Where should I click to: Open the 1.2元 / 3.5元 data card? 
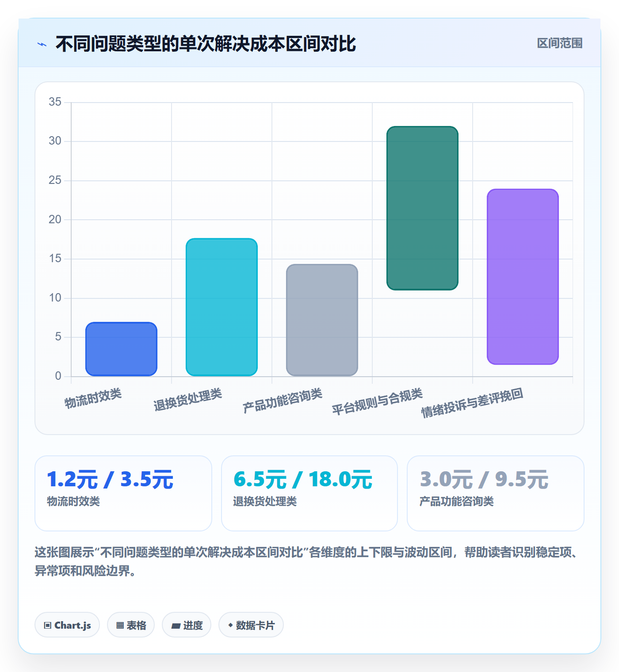(123, 493)
